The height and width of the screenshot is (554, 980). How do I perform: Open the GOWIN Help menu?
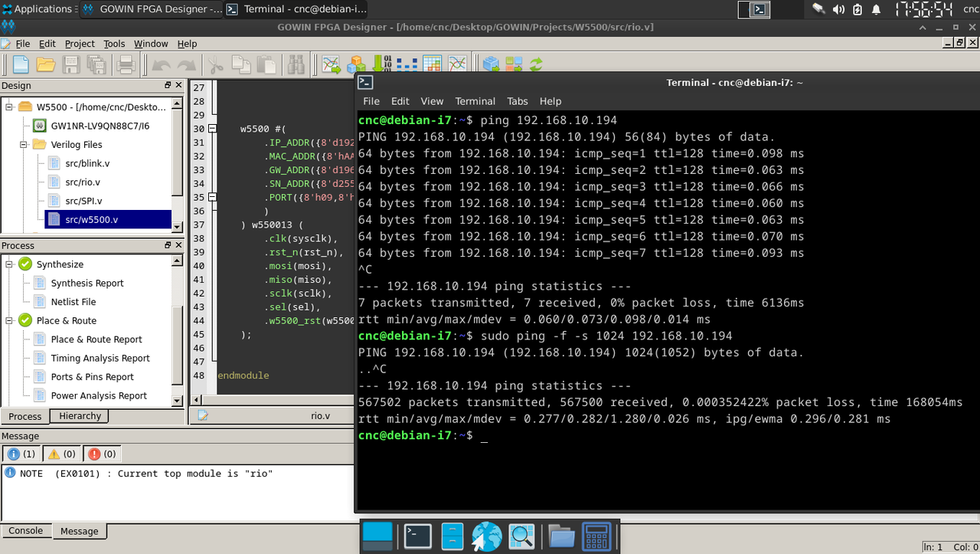coord(187,44)
